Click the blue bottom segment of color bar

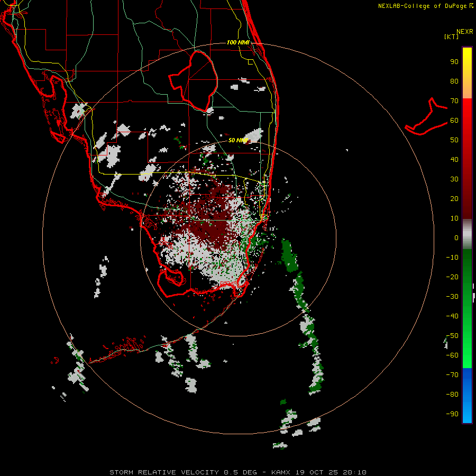[467, 395]
